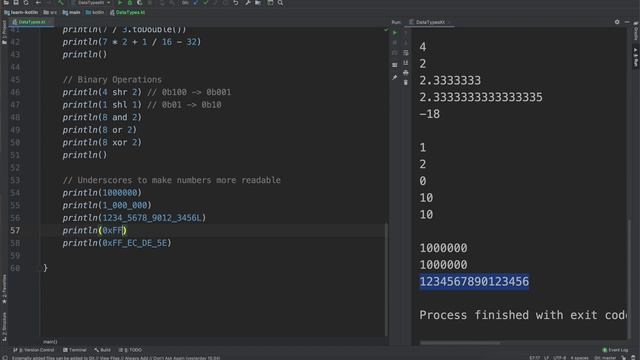Click the green Build hammer icon
The width and height of the screenshot is (640, 360).
[61, 2]
